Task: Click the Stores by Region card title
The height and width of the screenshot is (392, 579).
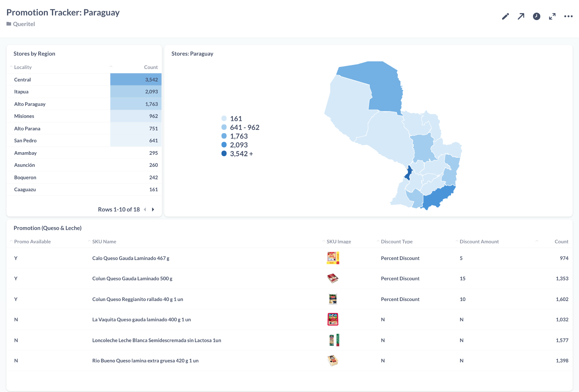Action: [34, 54]
